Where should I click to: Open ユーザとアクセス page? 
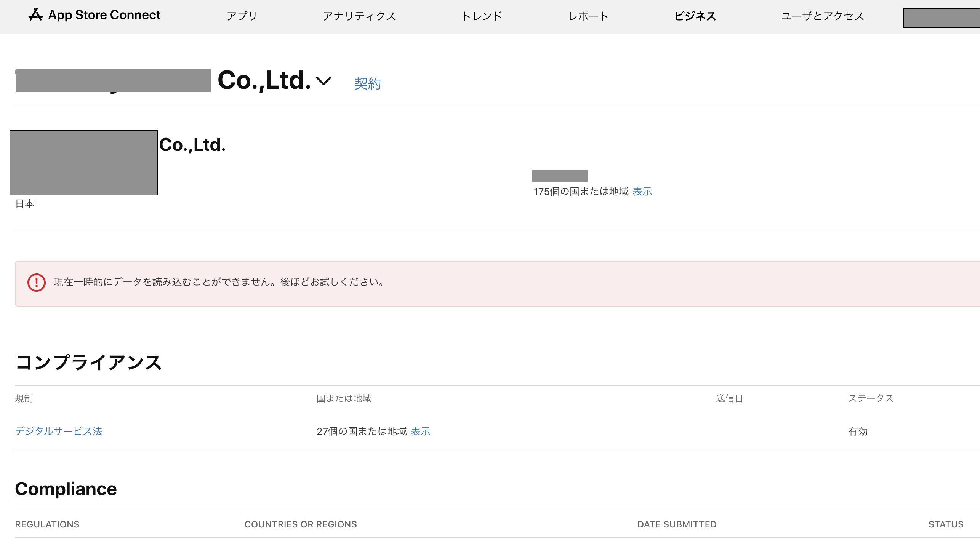pos(822,16)
